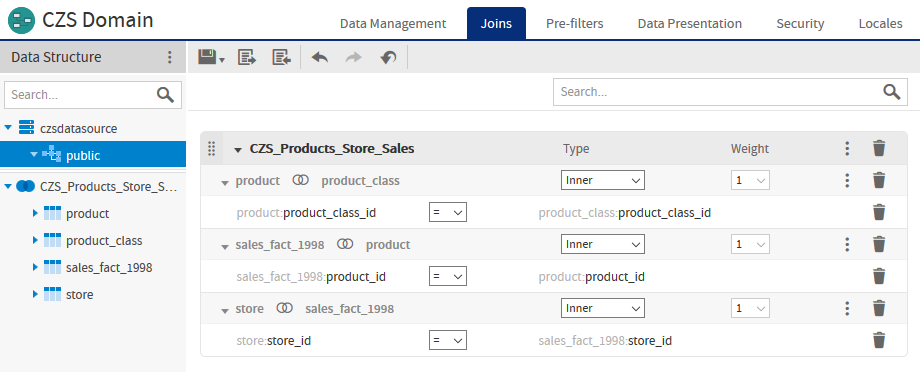Delete the sales_fact_1998:product_id join expression
Screen dimensions: 920x372
click(x=878, y=276)
